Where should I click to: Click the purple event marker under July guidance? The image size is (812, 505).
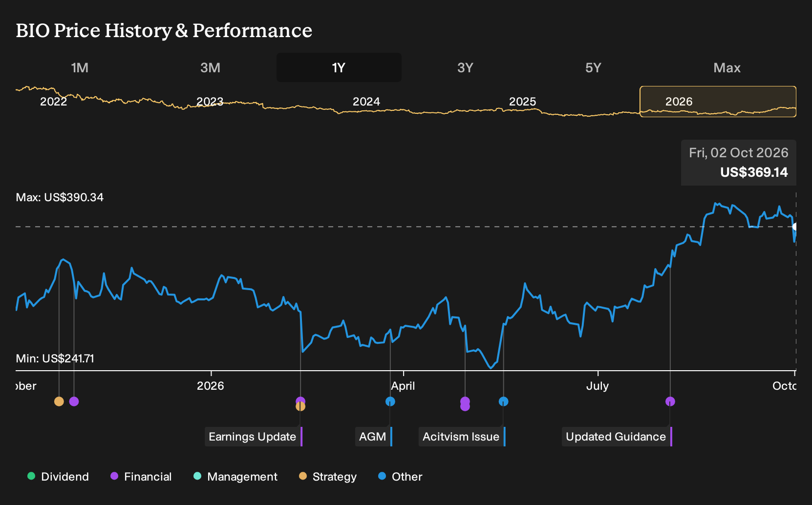click(670, 401)
